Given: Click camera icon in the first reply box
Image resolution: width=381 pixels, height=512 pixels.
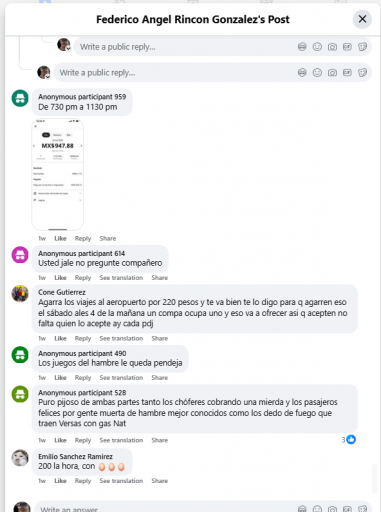Looking at the screenshot, I should tap(332, 47).
